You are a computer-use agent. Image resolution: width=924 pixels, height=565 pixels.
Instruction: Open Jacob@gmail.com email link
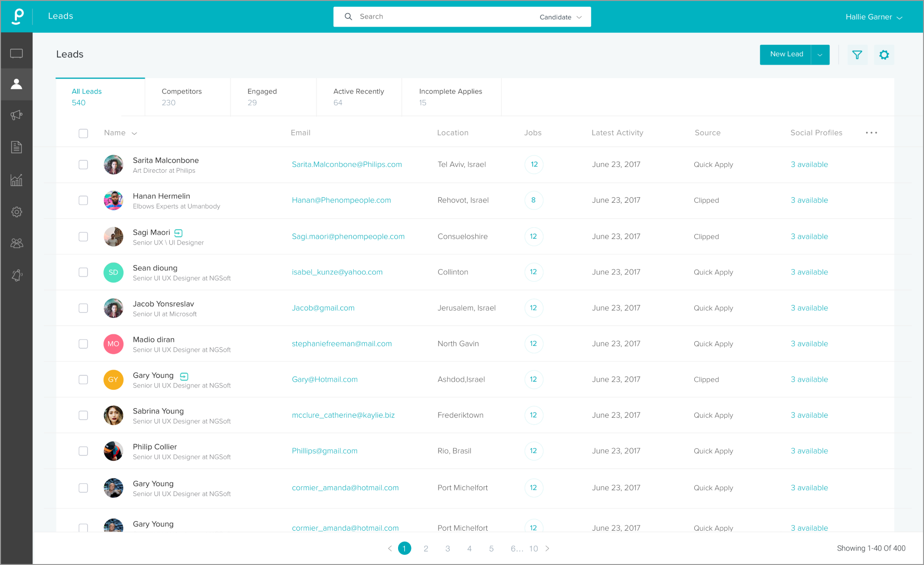(x=323, y=308)
